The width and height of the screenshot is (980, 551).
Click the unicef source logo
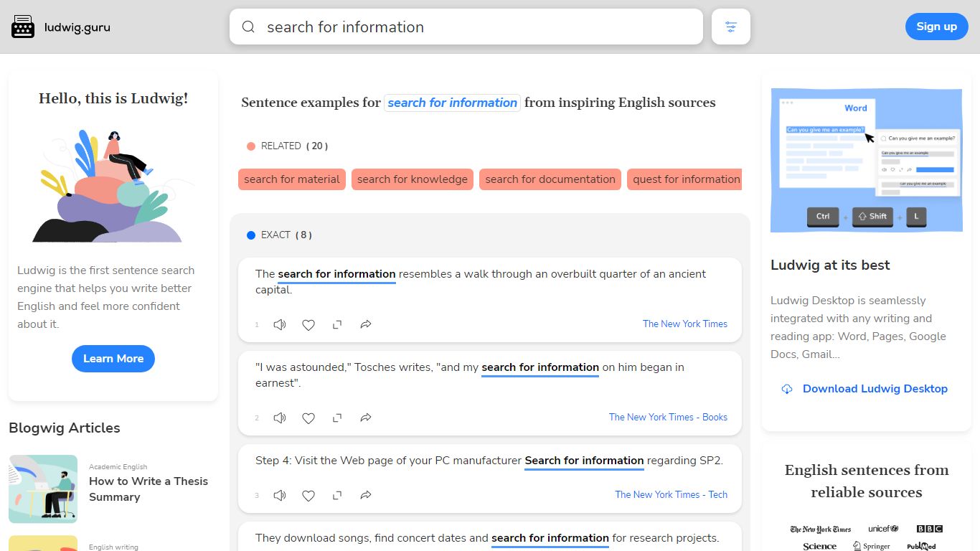pyautogui.click(x=883, y=529)
